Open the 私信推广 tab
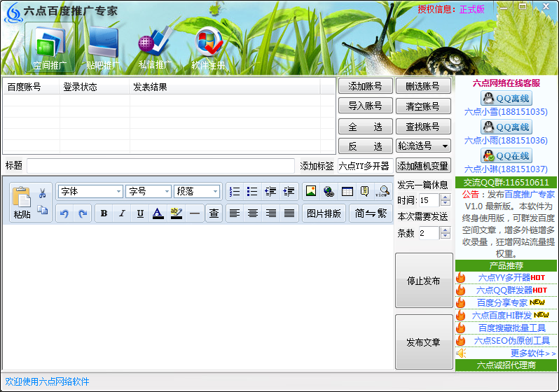 pos(154,49)
